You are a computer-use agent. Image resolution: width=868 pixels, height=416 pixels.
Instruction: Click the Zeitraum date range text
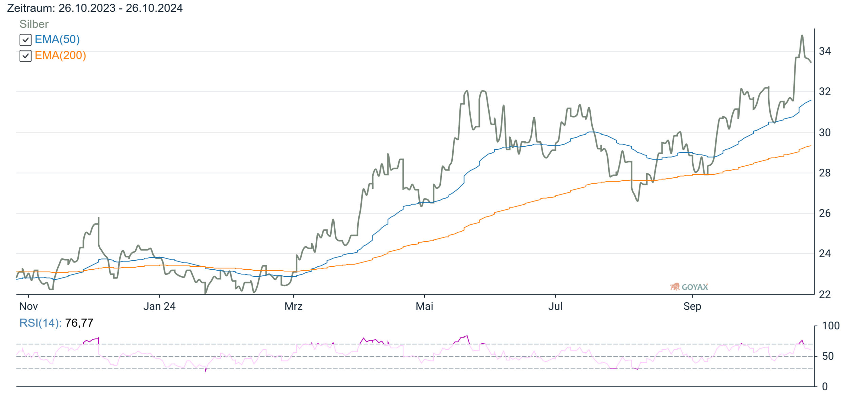[x=95, y=8]
